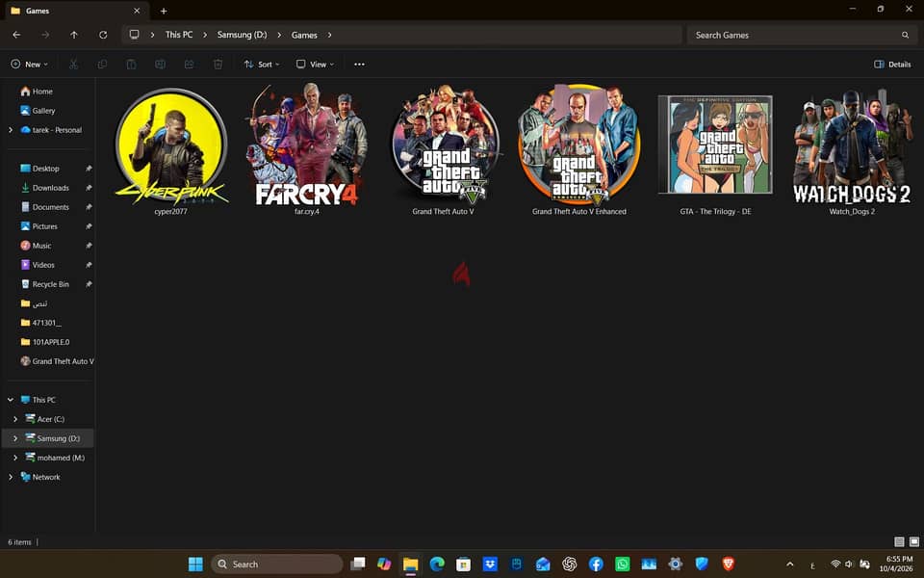Expand the tarek - Personal OneDrive node
924x578 pixels.
tap(10, 130)
